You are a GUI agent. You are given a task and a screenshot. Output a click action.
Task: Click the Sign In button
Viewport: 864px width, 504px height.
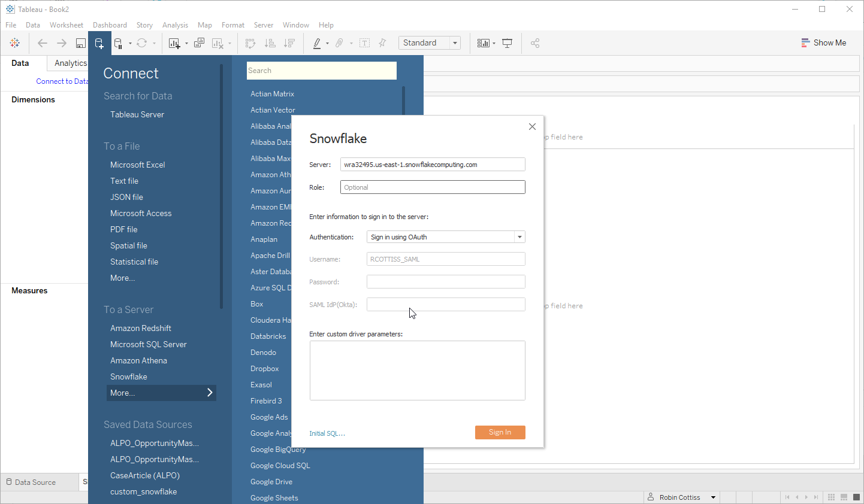[x=500, y=432]
